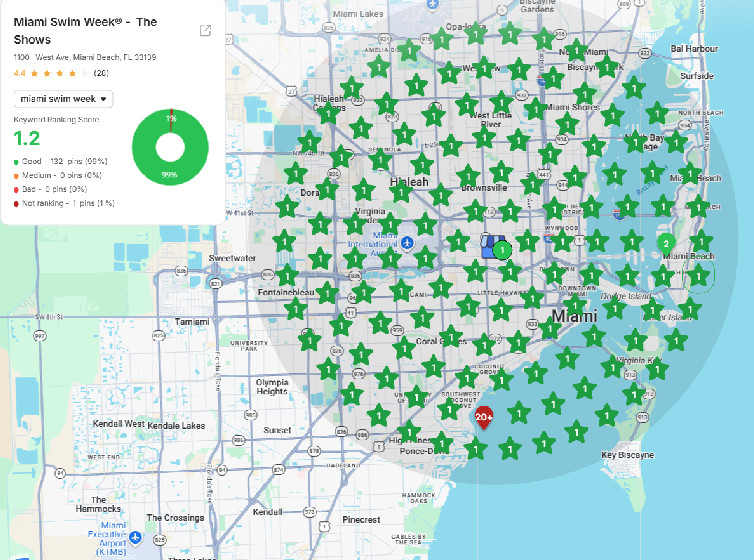Screen dimensions: 754x560
Task: Click the route 874 shield
Action: click(278, 470)
